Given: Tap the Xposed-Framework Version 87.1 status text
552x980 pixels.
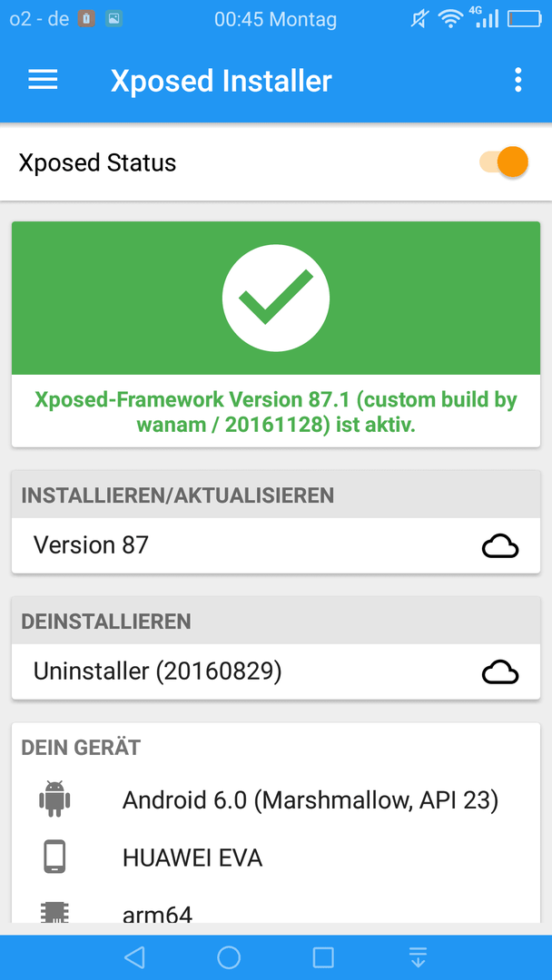Looking at the screenshot, I should (x=276, y=412).
